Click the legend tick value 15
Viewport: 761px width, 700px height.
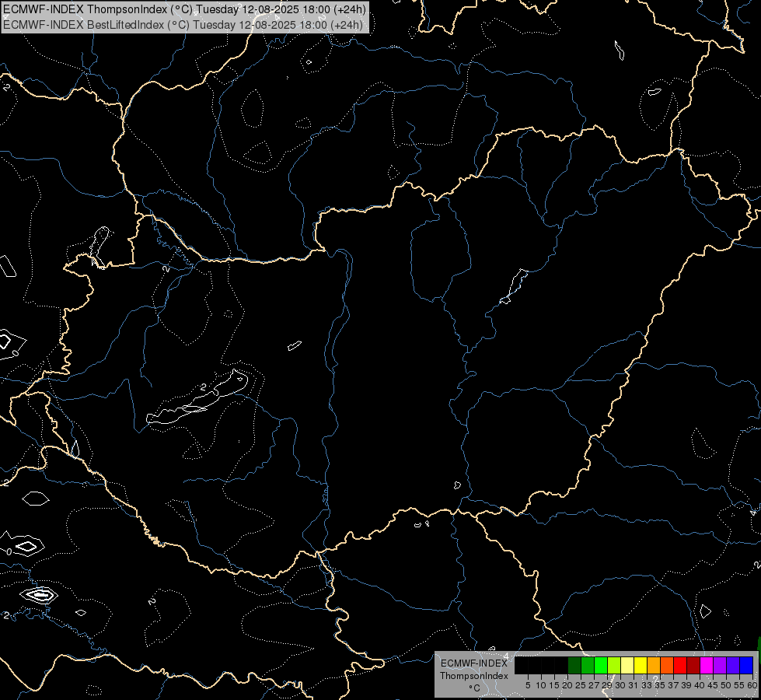click(x=554, y=685)
